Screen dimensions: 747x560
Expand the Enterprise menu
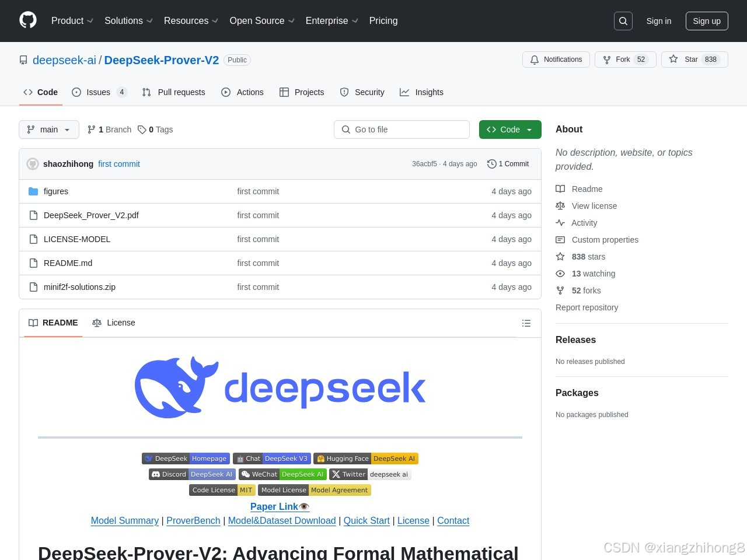click(331, 20)
